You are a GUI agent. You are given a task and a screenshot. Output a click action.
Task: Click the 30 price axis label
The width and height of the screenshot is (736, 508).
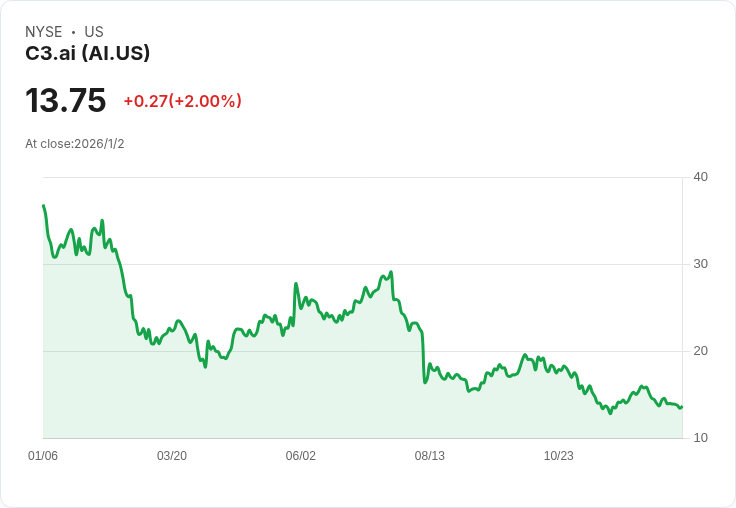pos(701,264)
